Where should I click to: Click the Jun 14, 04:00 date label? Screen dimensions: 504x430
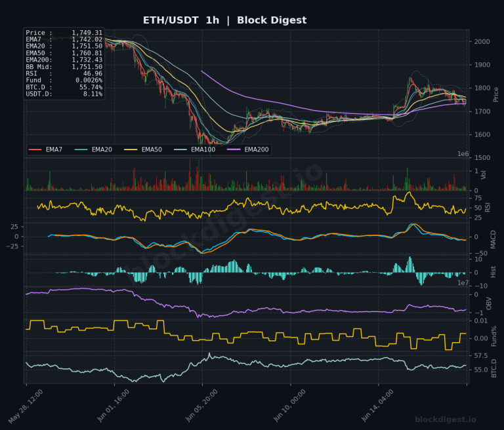tap(377, 406)
